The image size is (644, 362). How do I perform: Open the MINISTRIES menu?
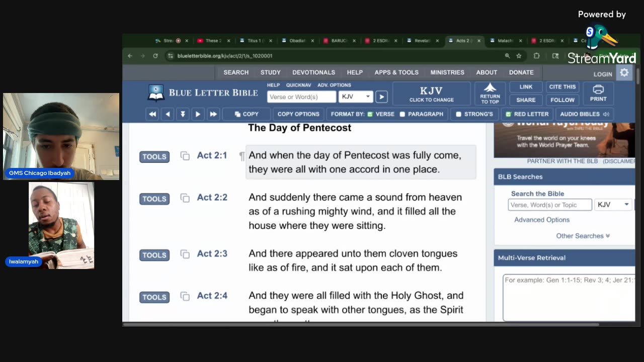pyautogui.click(x=447, y=72)
